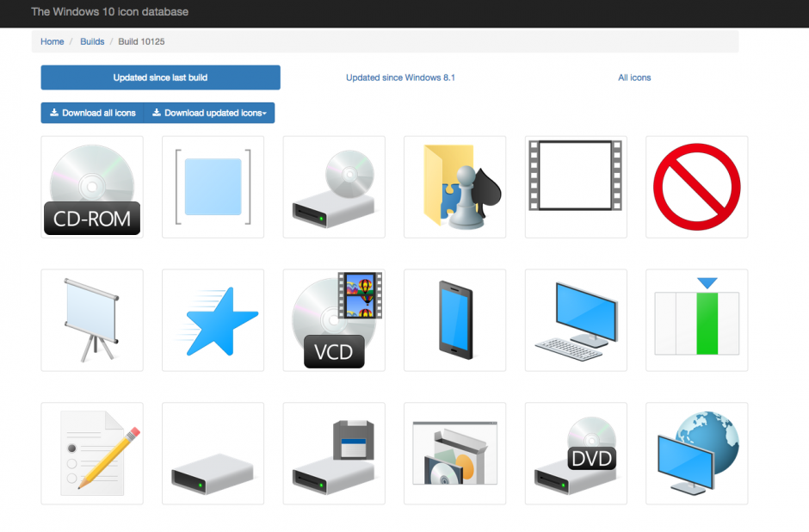Select the projection screen icon
This screenshot has width=809, height=532.
92,320
